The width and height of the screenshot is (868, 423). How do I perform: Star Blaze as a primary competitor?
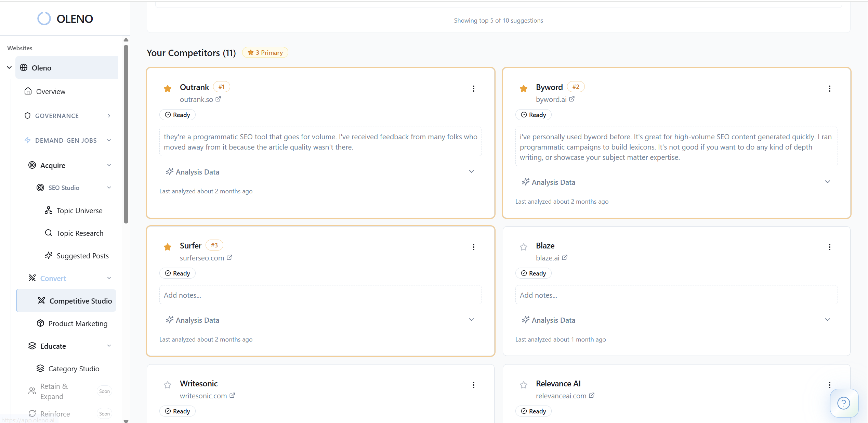click(x=523, y=247)
